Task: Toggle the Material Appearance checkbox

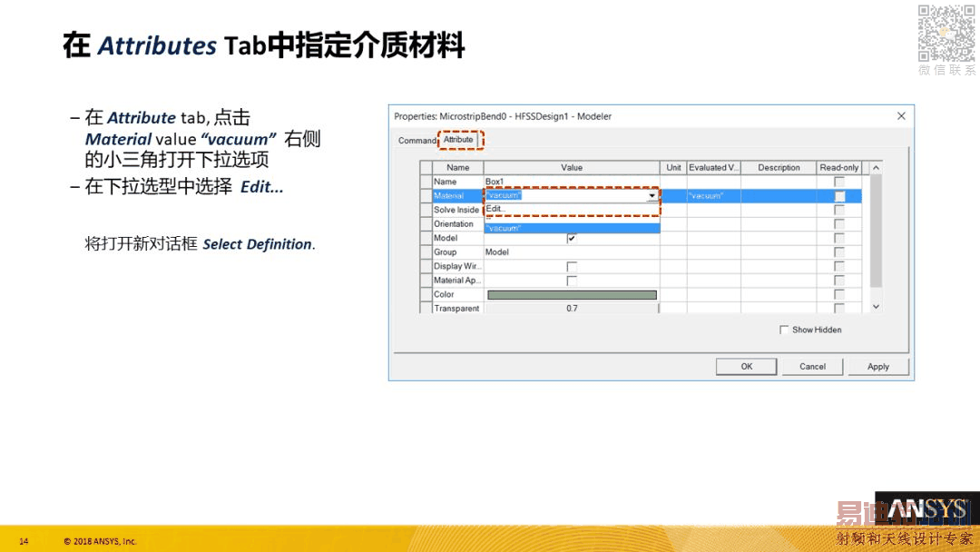Action: [x=572, y=281]
